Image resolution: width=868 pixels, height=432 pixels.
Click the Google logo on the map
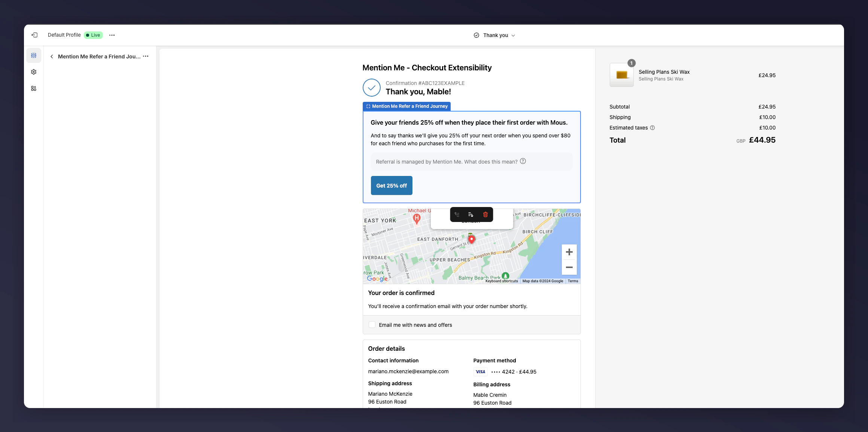click(x=377, y=279)
